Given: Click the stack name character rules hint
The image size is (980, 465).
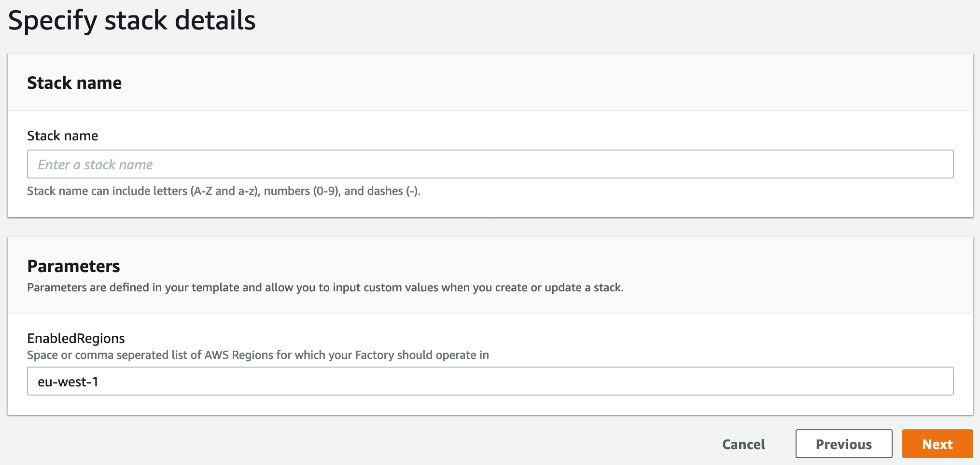Looking at the screenshot, I should coord(224,191).
